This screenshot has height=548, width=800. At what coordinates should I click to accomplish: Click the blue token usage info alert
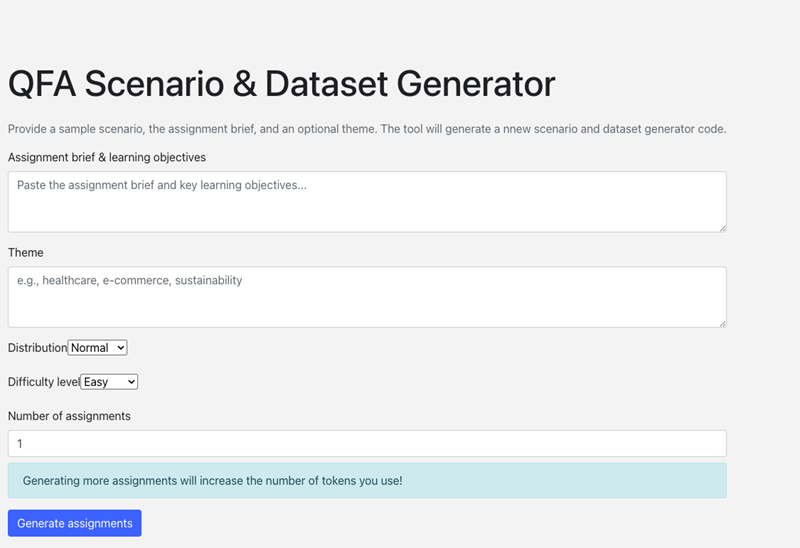pos(367,481)
